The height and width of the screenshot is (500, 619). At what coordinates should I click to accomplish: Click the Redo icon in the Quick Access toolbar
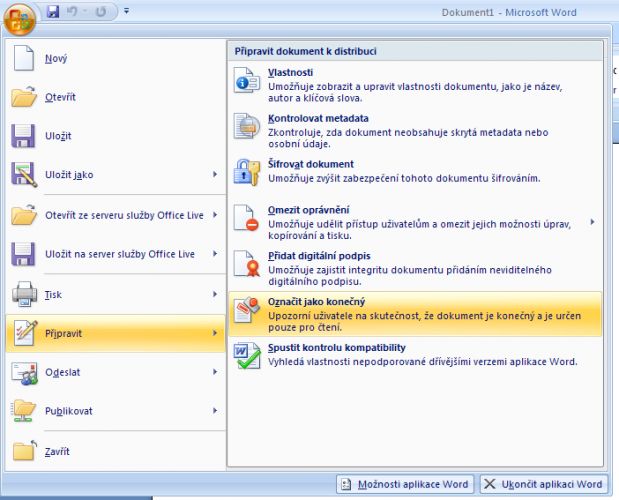(101, 11)
